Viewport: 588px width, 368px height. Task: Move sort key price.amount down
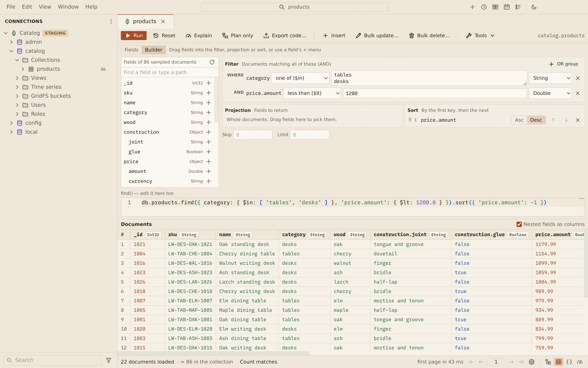(566, 120)
